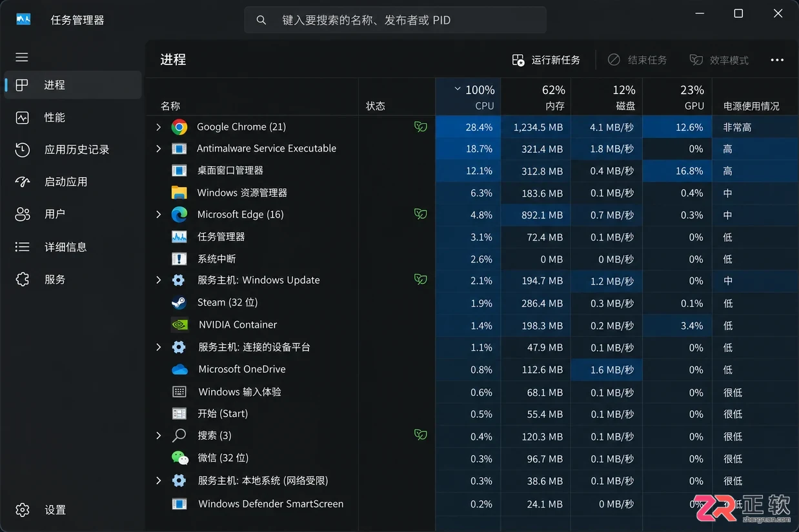Sort by 电源使用情况 column header
The width and height of the screenshot is (799, 532).
pos(755,97)
